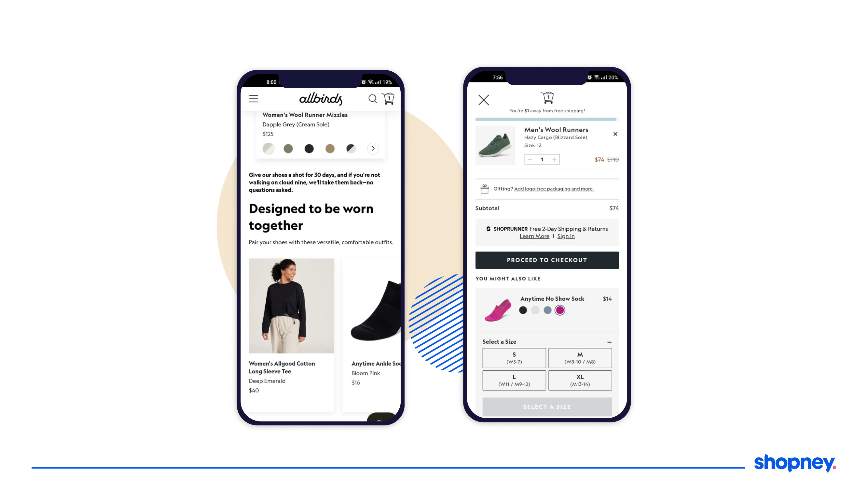Viewport: 868px width, 489px height.
Task: Tap the remove item X on Men's Wool Runners
Action: point(615,134)
